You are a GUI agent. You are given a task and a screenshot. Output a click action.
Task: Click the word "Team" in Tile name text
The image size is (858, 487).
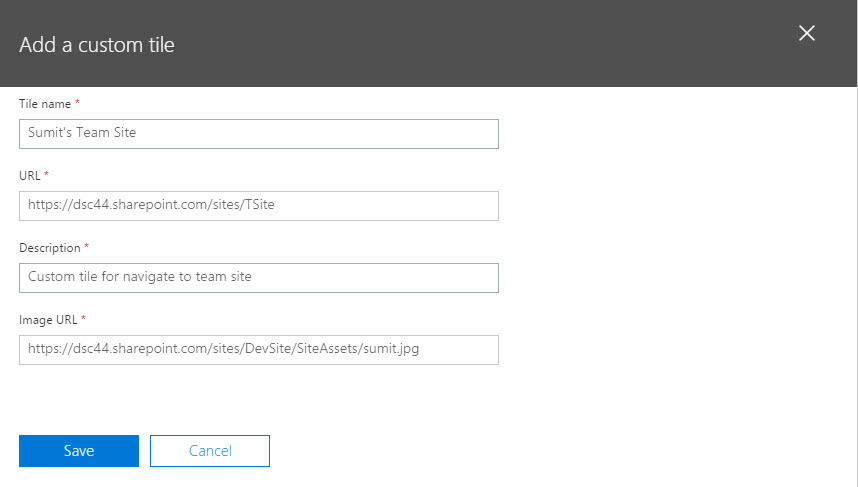pyautogui.click(x=93, y=134)
